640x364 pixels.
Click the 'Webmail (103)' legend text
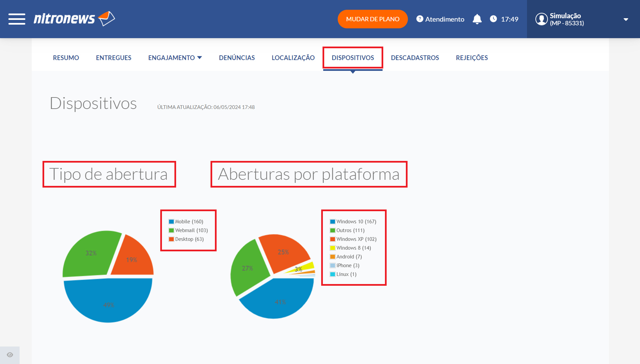pos(191,230)
